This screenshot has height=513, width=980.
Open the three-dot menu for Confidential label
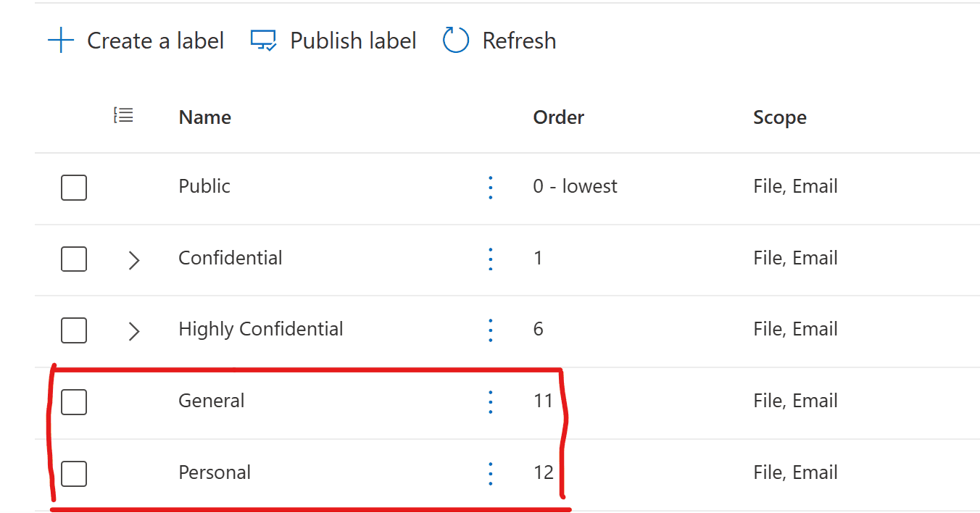coord(491,259)
